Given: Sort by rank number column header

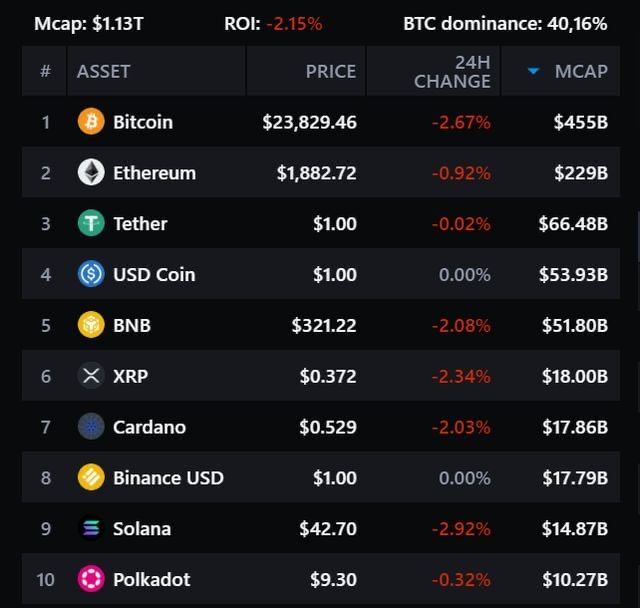Looking at the screenshot, I should click(45, 71).
